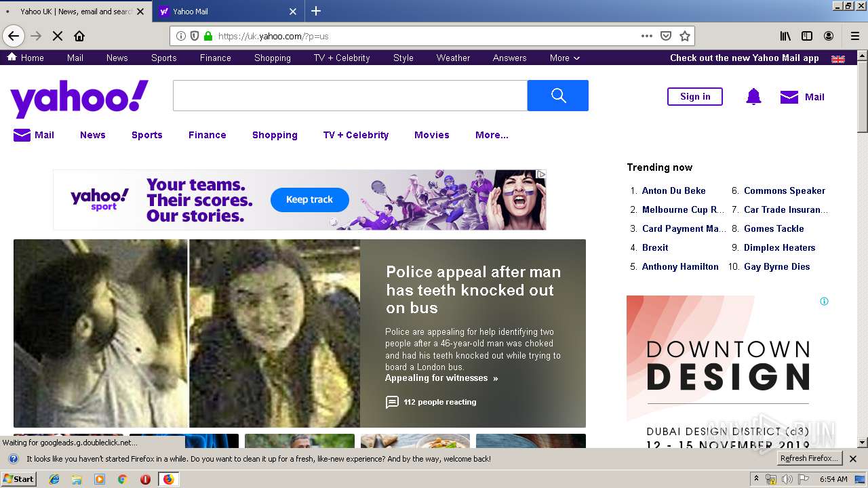868x488 pixels.
Task: Open trending topic Dimplex Heaters
Action: 779,247
